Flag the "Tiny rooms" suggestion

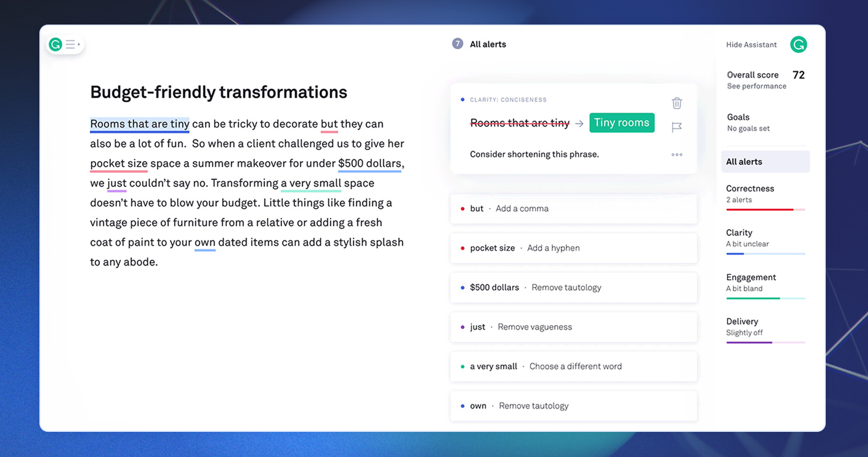click(677, 127)
